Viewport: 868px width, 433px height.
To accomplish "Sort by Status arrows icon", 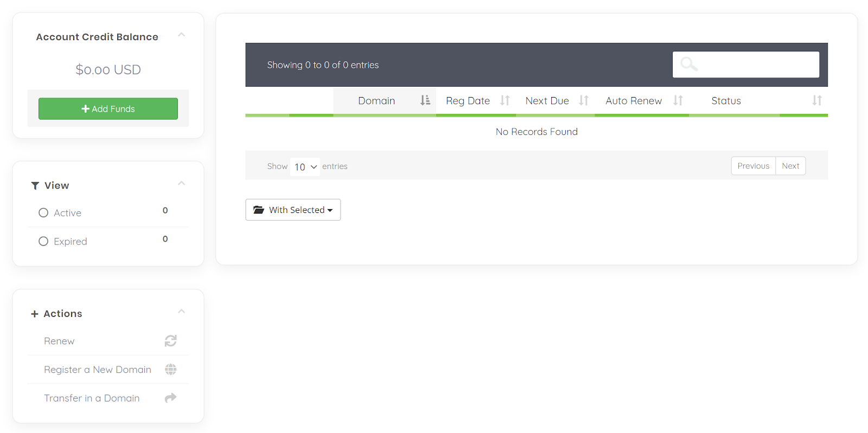I will pos(817,100).
